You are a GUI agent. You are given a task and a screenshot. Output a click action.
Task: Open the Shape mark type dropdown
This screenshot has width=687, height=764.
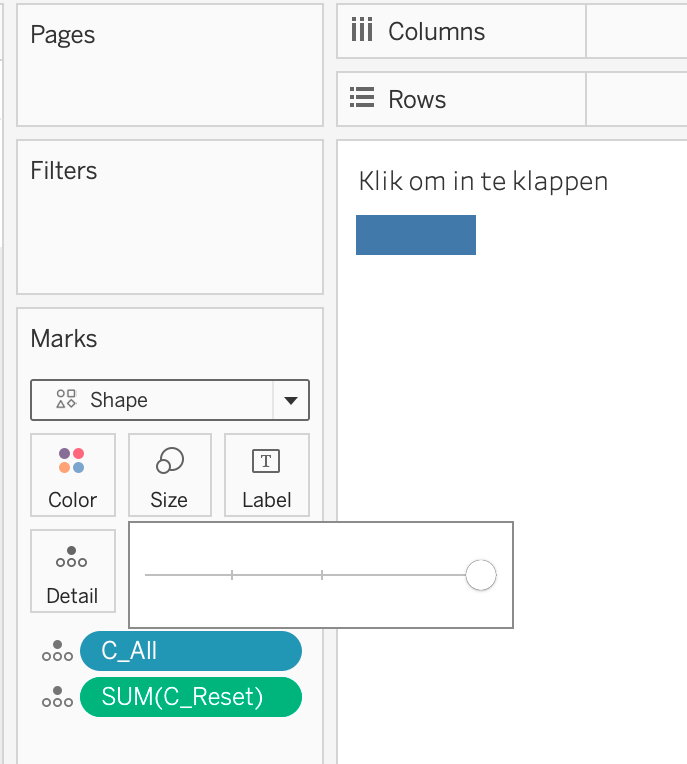[152, 400]
